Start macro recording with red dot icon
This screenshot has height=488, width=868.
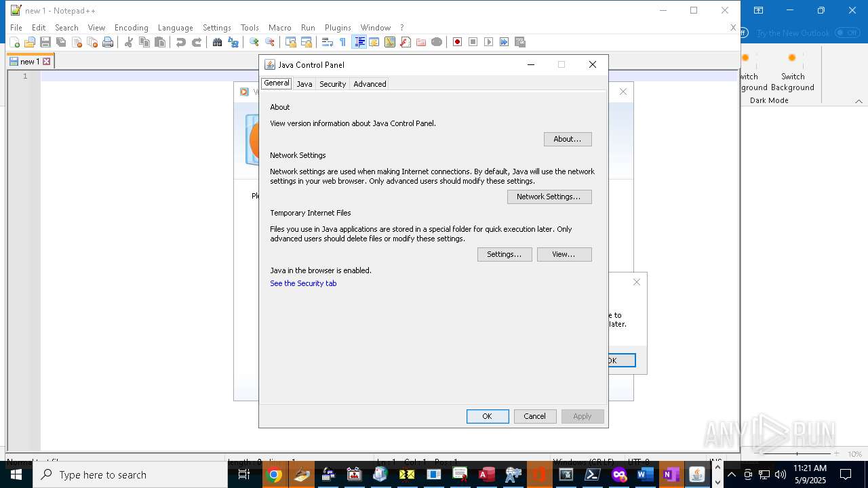point(457,42)
